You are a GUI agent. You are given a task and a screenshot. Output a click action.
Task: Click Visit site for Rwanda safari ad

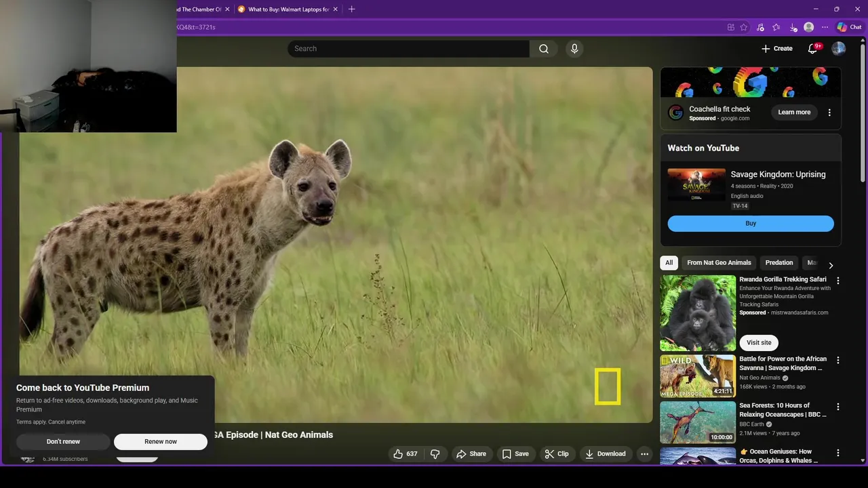point(759,343)
